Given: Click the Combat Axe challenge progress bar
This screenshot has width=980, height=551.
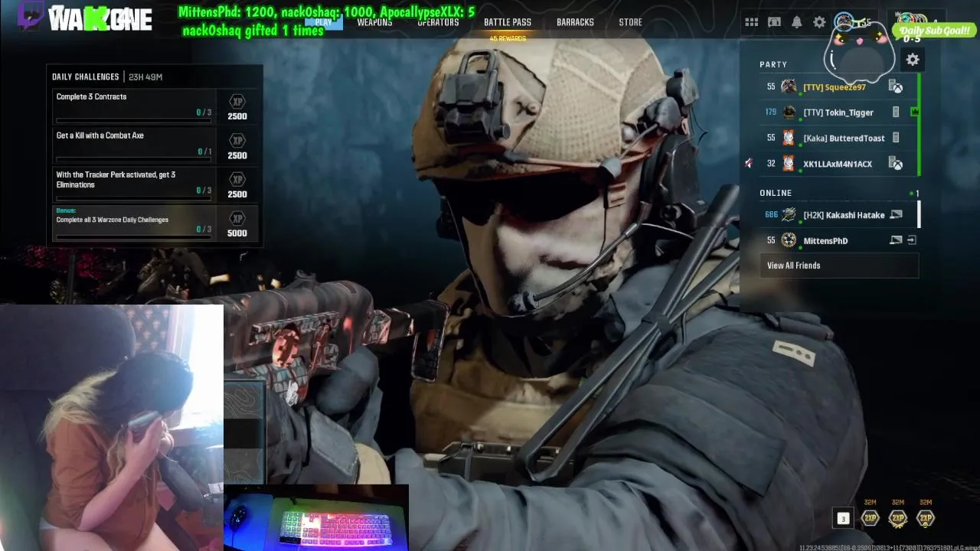Looking at the screenshot, I should [134, 159].
